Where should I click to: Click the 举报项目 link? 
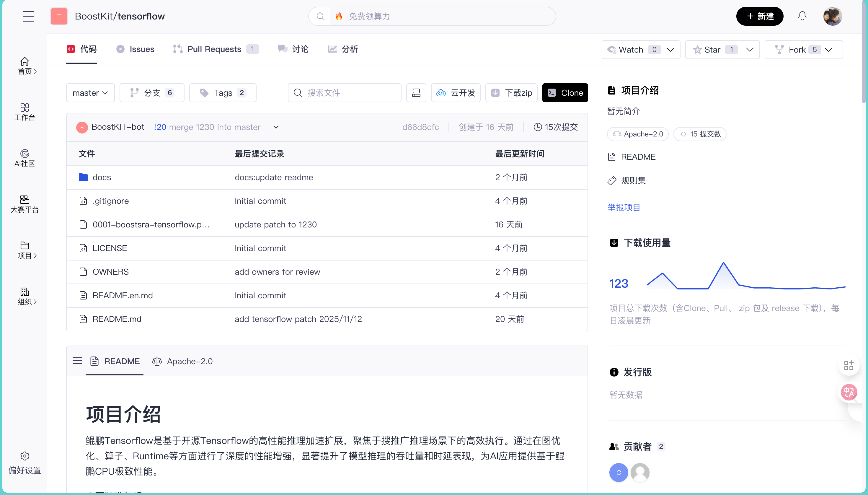click(x=624, y=207)
